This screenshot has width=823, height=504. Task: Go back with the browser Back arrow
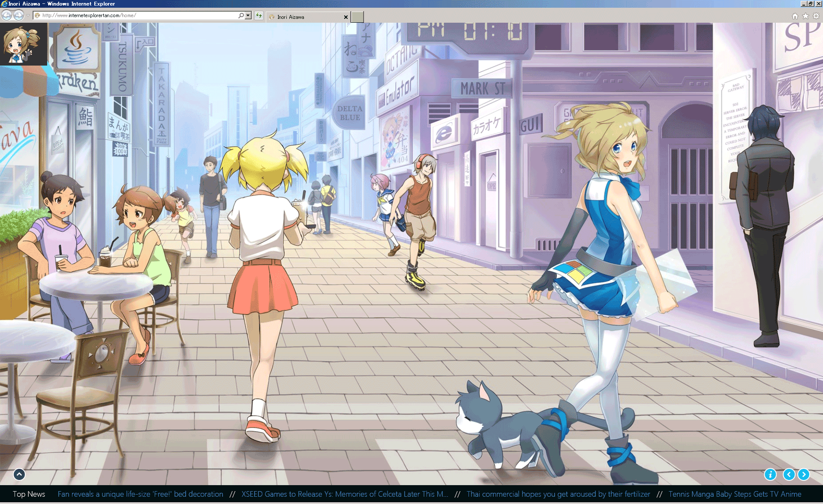point(6,15)
